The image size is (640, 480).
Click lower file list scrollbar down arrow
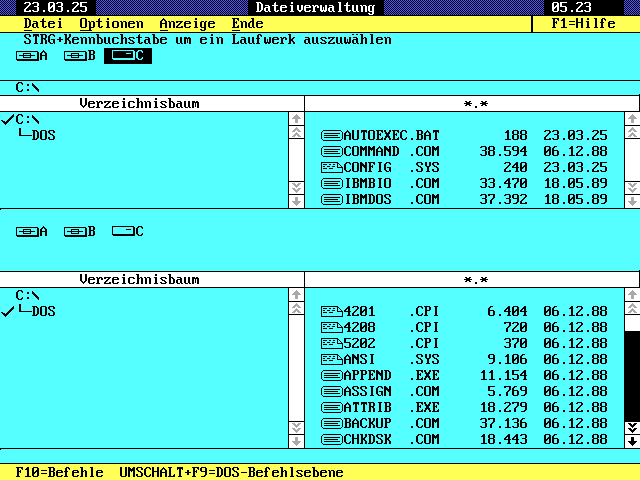[632, 441]
